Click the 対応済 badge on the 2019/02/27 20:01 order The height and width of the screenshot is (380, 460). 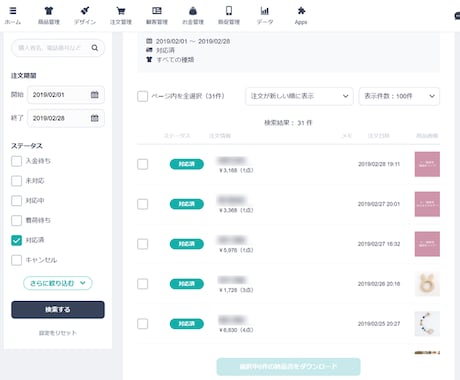[187, 204]
